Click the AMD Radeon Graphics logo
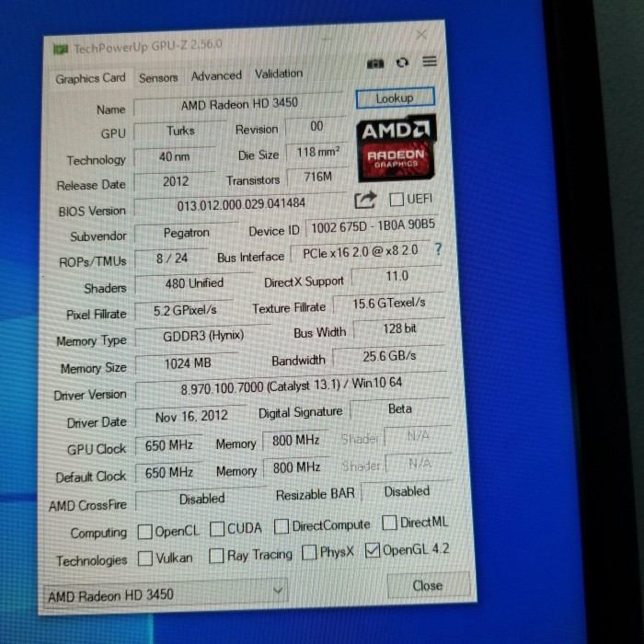This screenshot has width=644, height=644. [396, 148]
